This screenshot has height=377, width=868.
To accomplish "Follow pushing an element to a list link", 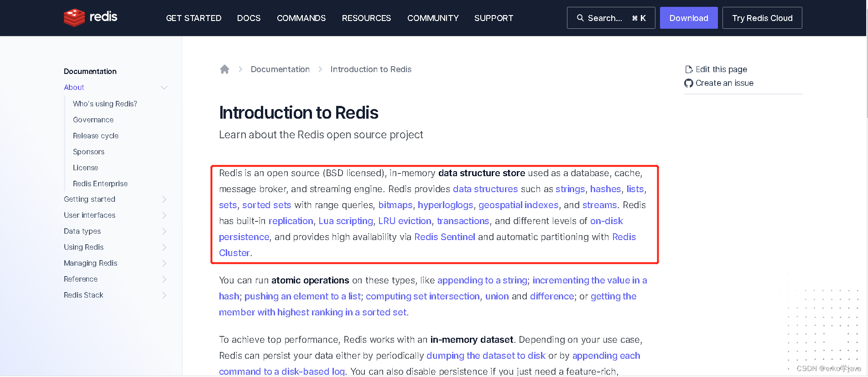I will 302,296.
